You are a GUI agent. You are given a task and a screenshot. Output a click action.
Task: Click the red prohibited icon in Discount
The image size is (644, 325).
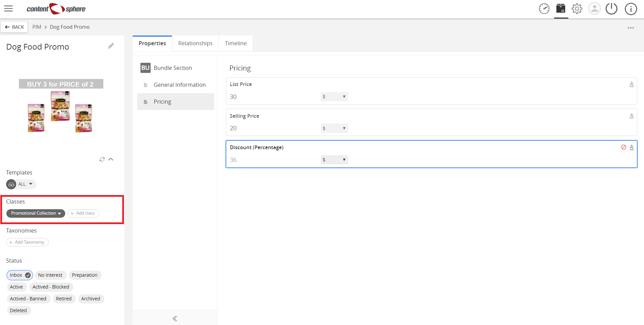click(624, 147)
